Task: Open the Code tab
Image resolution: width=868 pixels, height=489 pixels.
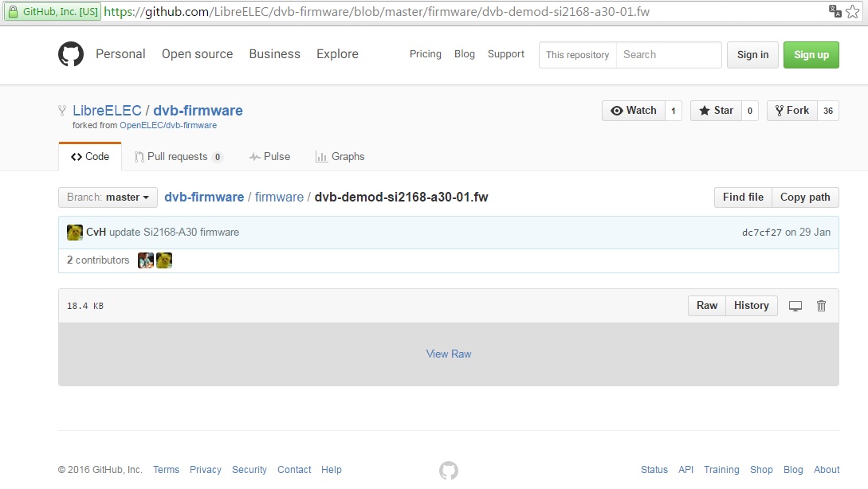Action: coord(90,157)
